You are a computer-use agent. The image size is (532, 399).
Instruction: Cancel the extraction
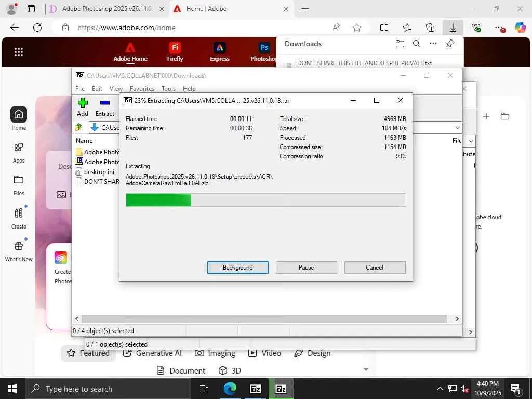[375, 268]
